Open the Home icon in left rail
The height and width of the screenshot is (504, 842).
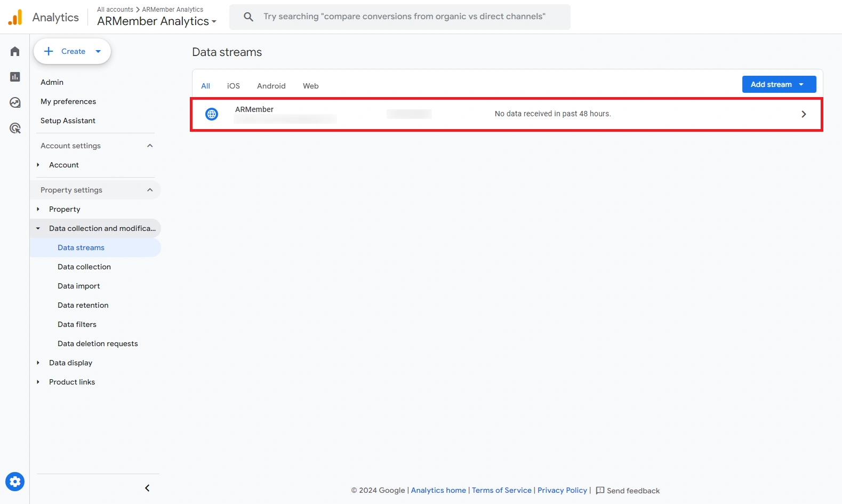(15, 51)
